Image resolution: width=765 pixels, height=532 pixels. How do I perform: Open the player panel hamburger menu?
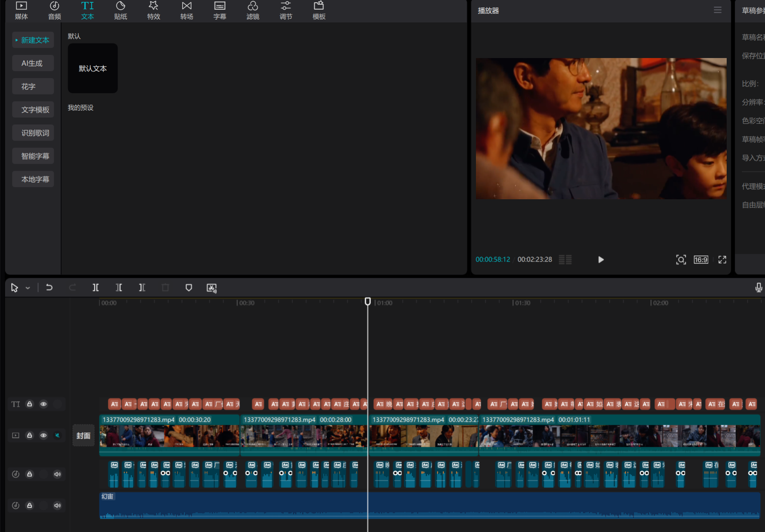(717, 10)
